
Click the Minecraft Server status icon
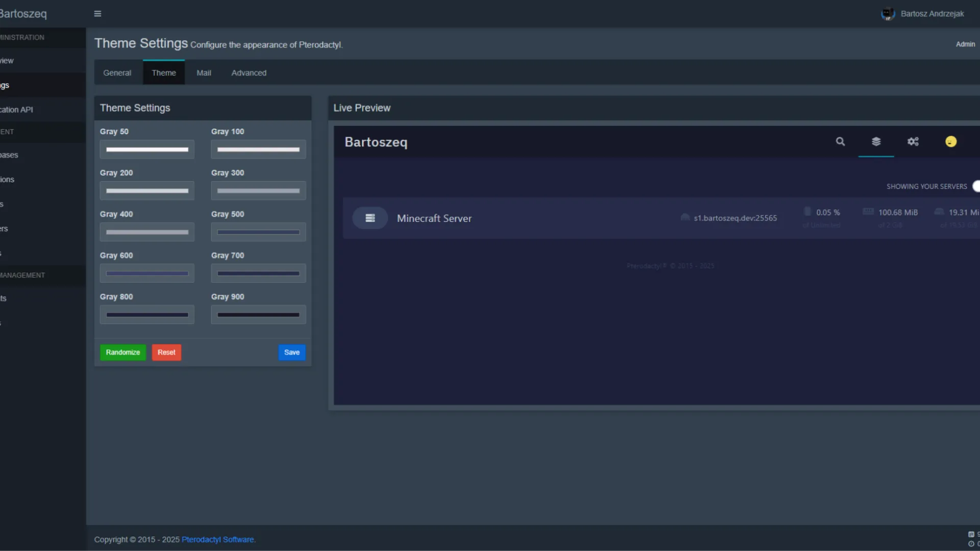tap(370, 218)
